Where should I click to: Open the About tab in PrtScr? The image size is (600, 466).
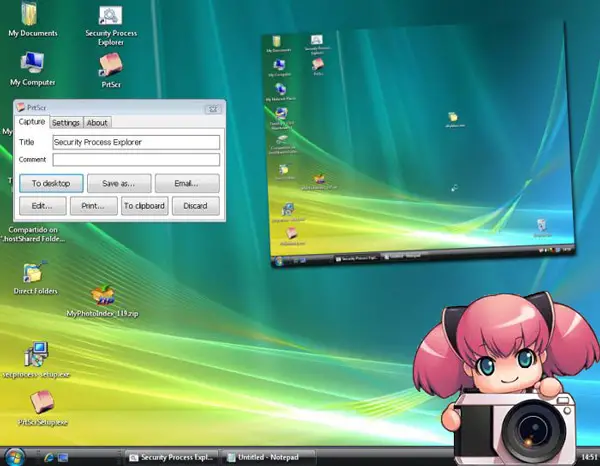pyautogui.click(x=97, y=122)
